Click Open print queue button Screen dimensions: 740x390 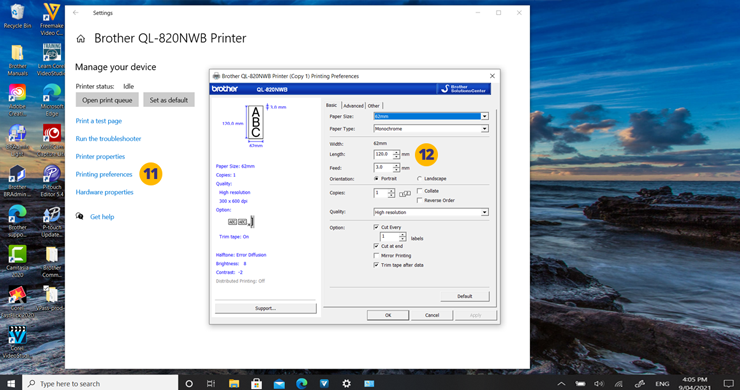pyautogui.click(x=107, y=100)
